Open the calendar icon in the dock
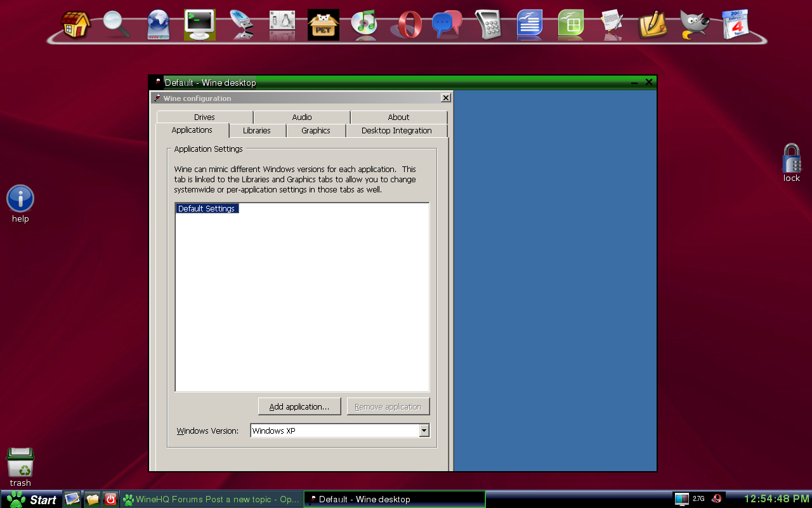 click(735, 25)
